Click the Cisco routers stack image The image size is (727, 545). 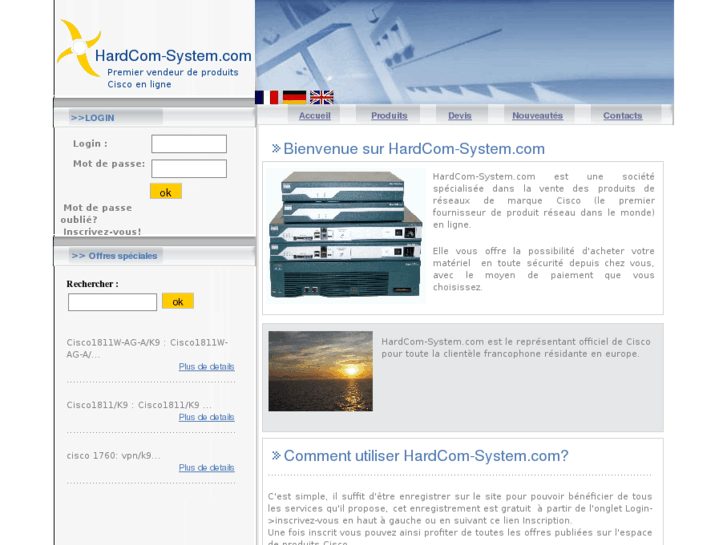pyautogui.click(x=346, y=235)
